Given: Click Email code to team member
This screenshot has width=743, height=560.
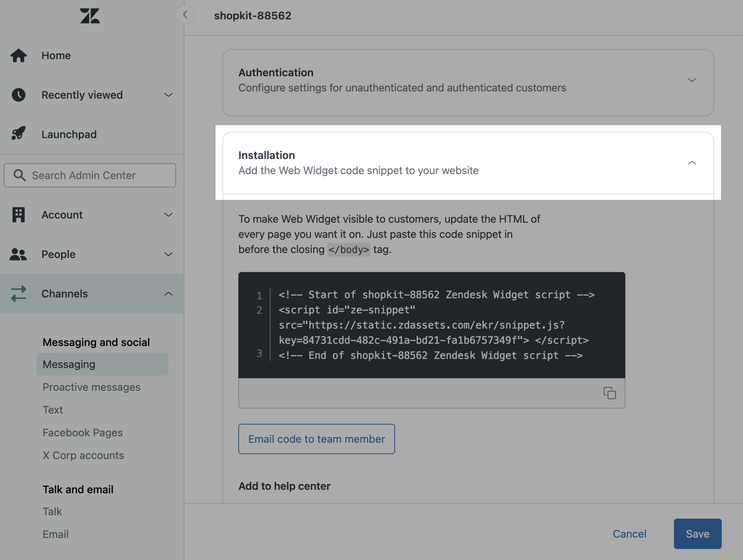Looking at the screenshot, I should pyautogui.click(x=316, y=439).
